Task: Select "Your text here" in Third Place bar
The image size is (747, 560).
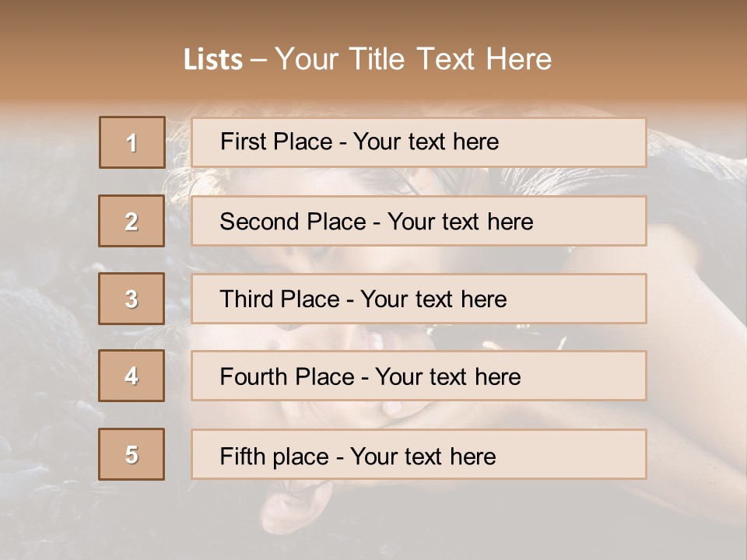Action: coord(433,299)
